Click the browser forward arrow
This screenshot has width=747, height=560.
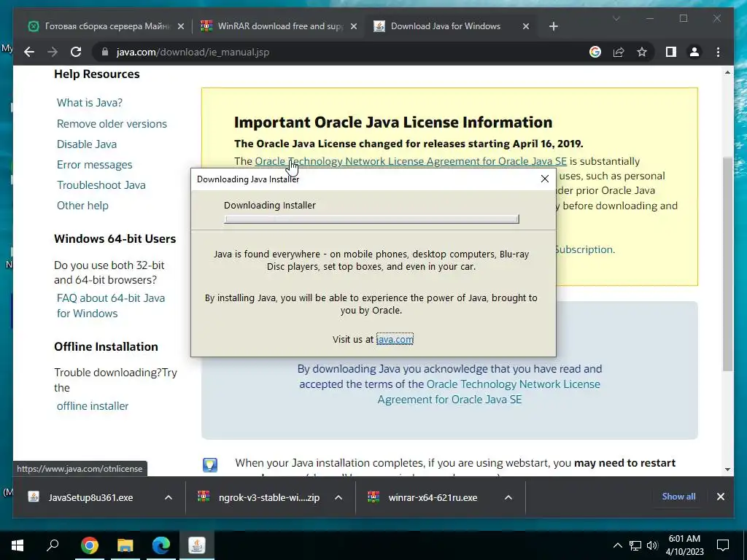coord(53,52)
